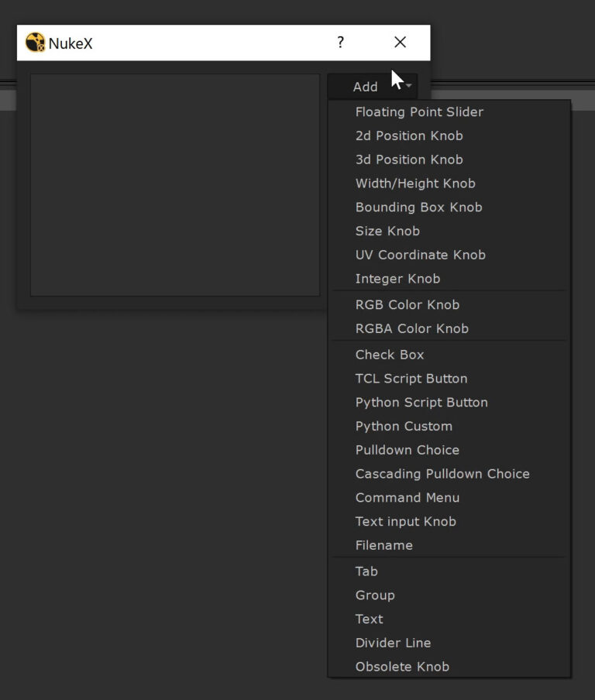Click the question mark help button
The image size is (595, 700).
click(340, 43)
